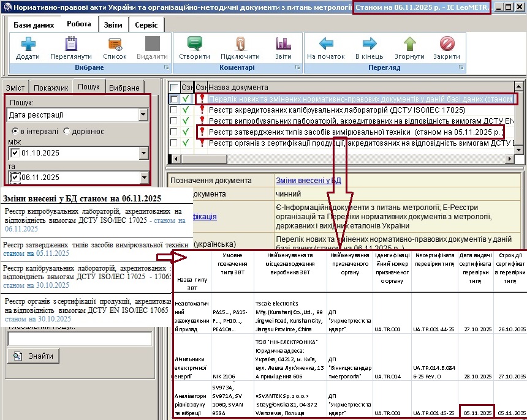This screenshot has width=527, height=420.
Task: Jump to end with В кінець arrow
Action: [x=369, y=44]
